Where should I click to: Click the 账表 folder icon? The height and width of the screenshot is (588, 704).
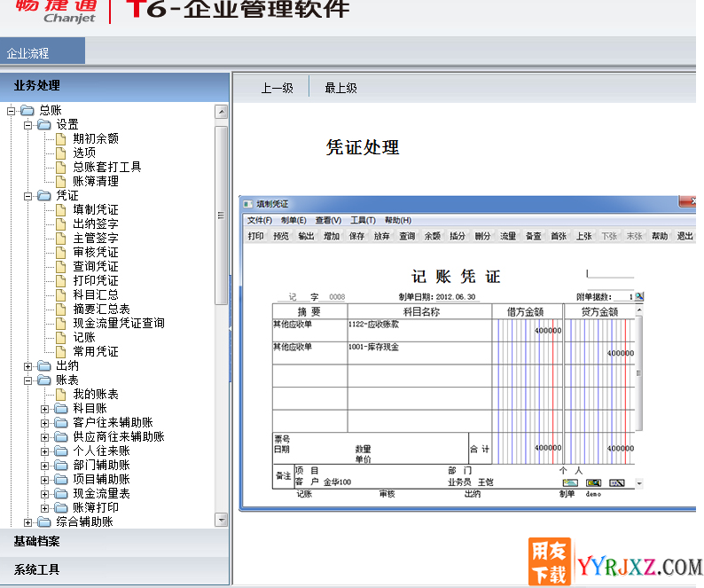44,380
